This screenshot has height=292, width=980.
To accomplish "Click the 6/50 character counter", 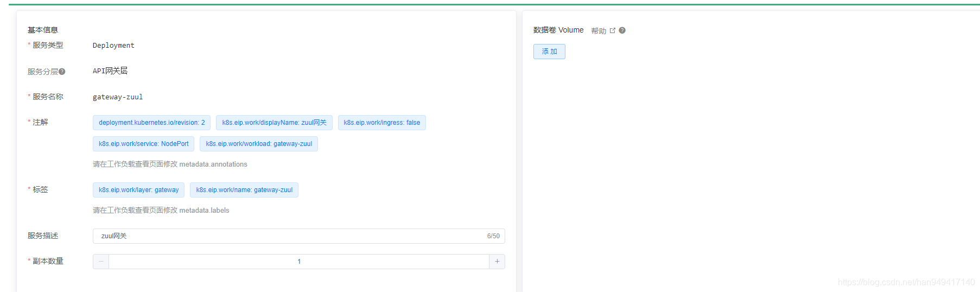I will (493, 236).
